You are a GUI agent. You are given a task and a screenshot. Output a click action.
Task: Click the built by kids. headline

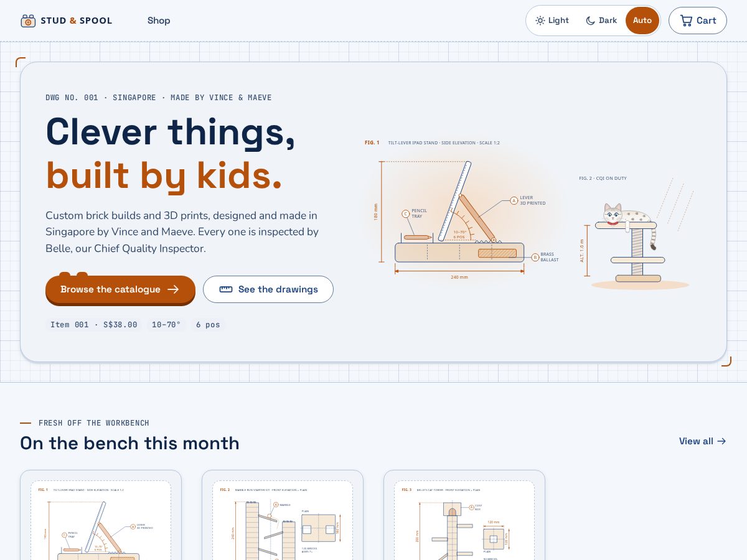[164, 175]
